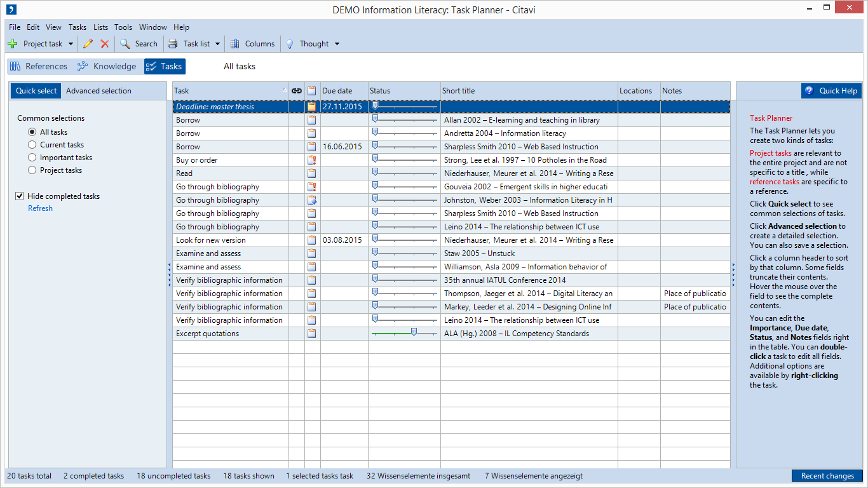Click the Refresh link
868x488 pixels.
pyautogui.click(x=40, y=208)
